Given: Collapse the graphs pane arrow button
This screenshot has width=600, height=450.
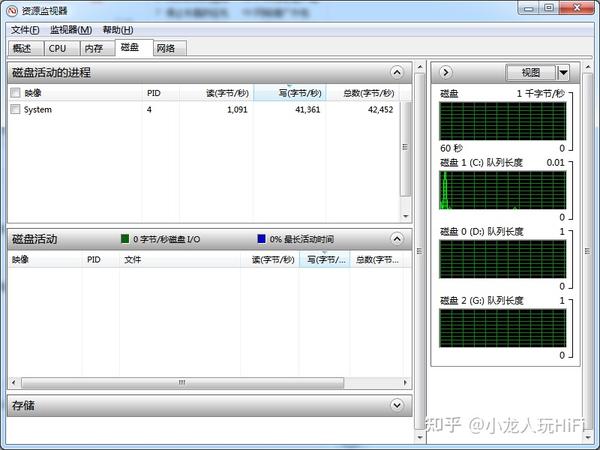Looking at the screenshot, I should click(x=445, y=72).
